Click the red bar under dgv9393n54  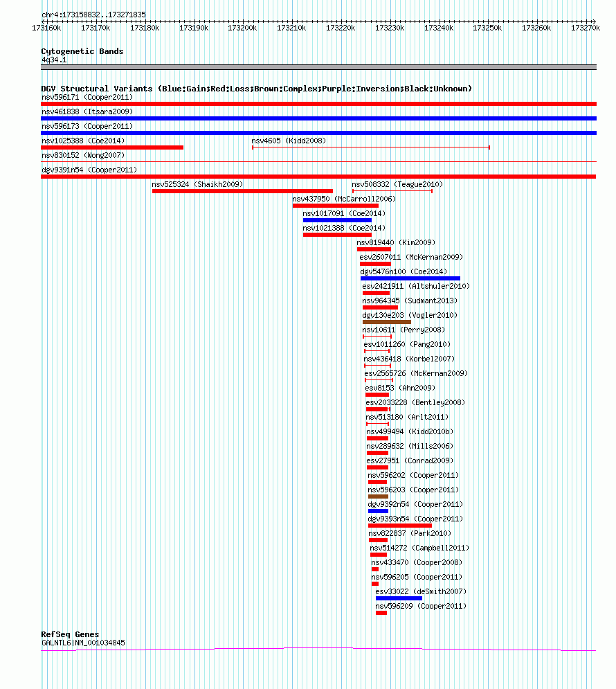(400, 526)
